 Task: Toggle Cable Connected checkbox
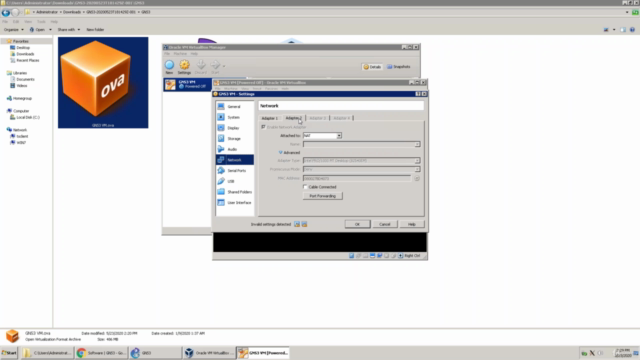click(305, 187)
